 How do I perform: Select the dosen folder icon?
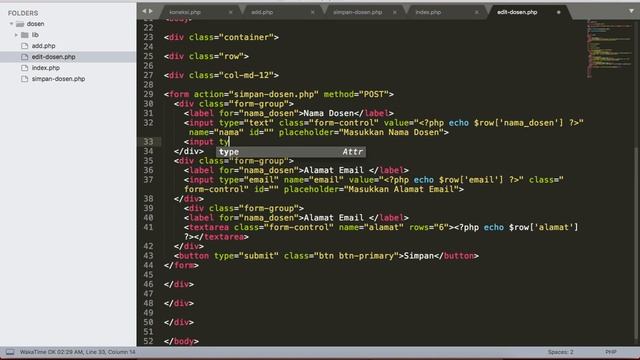click(20, 24)
